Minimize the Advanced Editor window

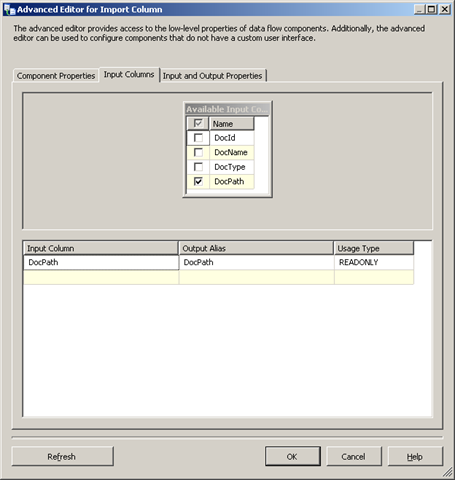pyautogui.click(x=419, y=9)
